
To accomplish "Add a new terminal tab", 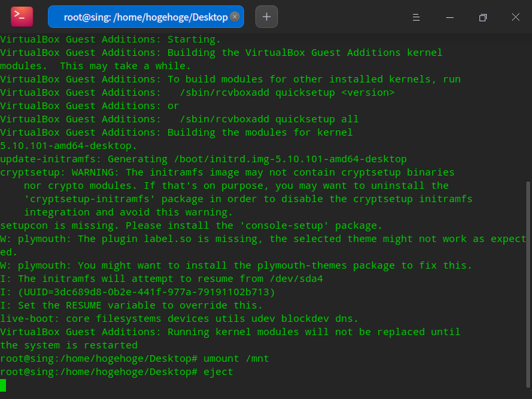I will click(267, 17).
